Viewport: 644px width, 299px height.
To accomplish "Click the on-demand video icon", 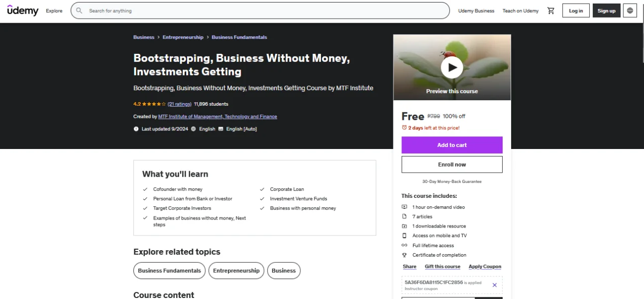I will (404, 207).
